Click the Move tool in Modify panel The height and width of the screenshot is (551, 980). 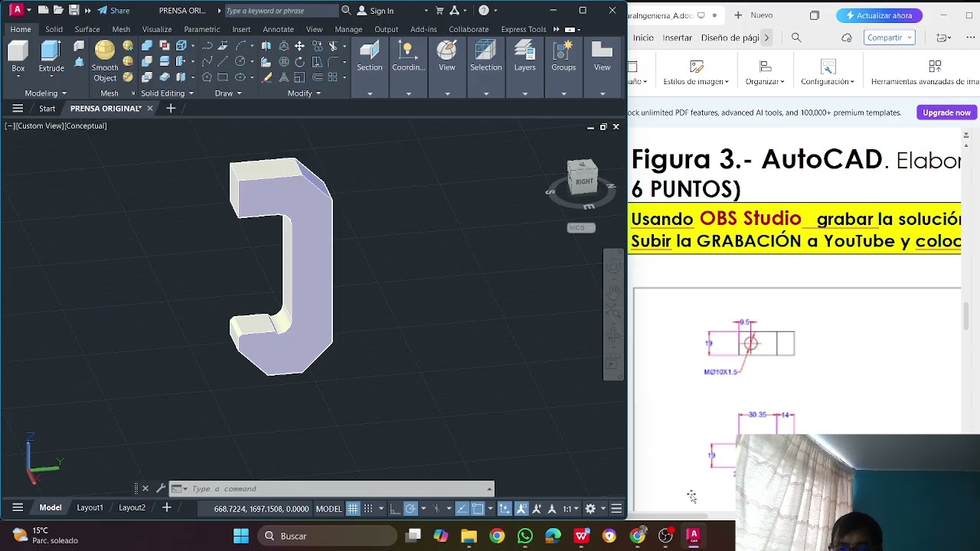pyautogui.click(x=299, y=46)
